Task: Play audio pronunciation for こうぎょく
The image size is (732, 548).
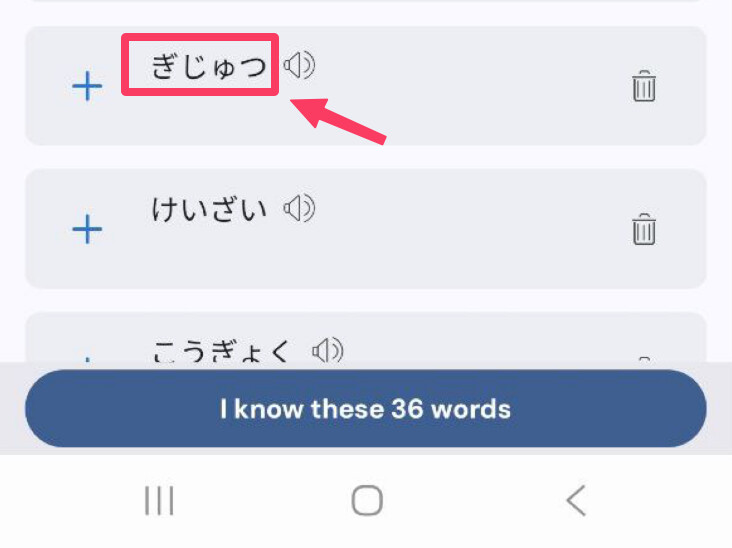Action: pyautogui.click(x=327, y=351)
